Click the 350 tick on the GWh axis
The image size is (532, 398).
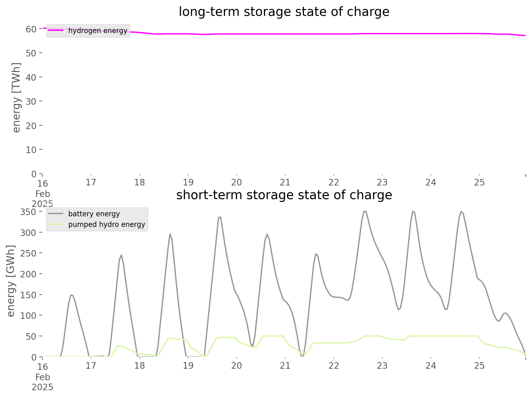point(29,212)
